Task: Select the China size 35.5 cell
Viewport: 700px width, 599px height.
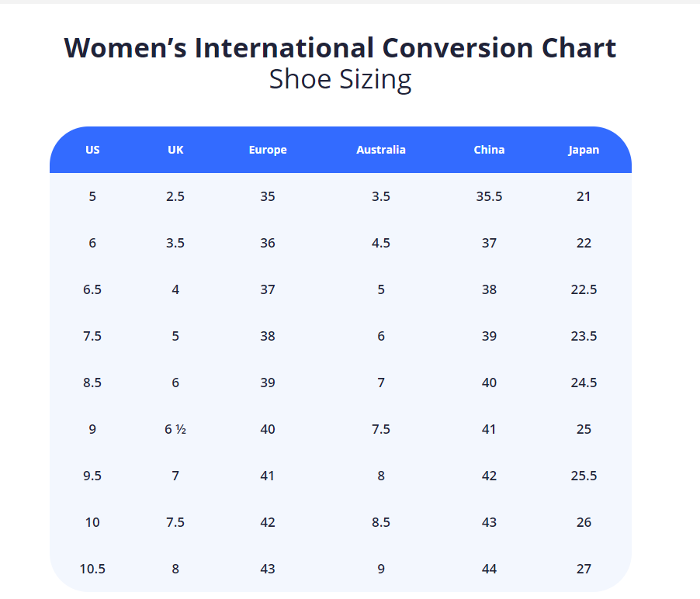Action: tap(489, 196)
